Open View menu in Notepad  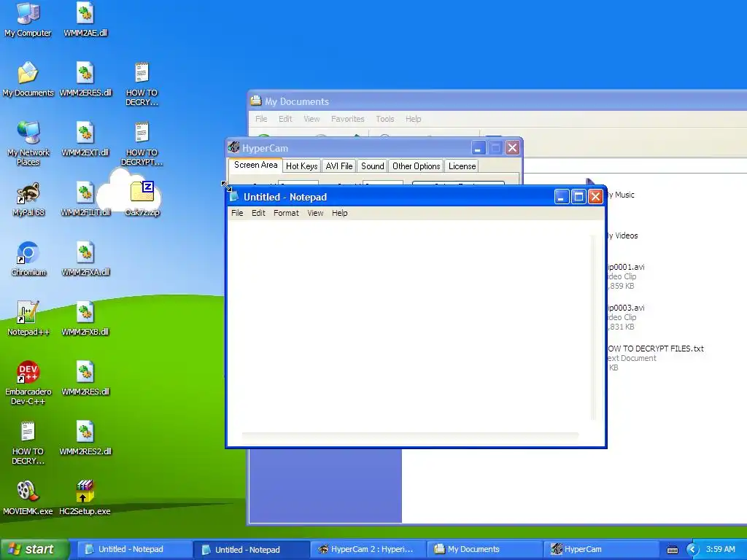(315, 213)
